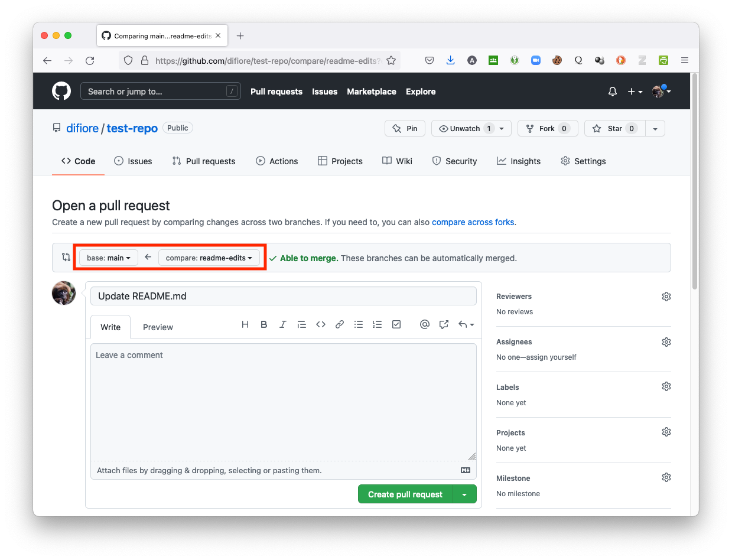Insert a link using the link icon

(x=340, y=324)
